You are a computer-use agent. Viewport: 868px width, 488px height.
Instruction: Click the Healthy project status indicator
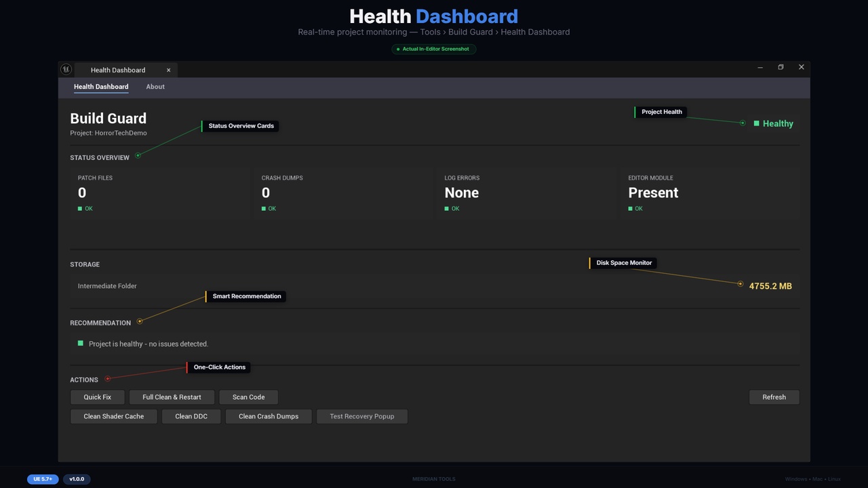click(773, 123)
